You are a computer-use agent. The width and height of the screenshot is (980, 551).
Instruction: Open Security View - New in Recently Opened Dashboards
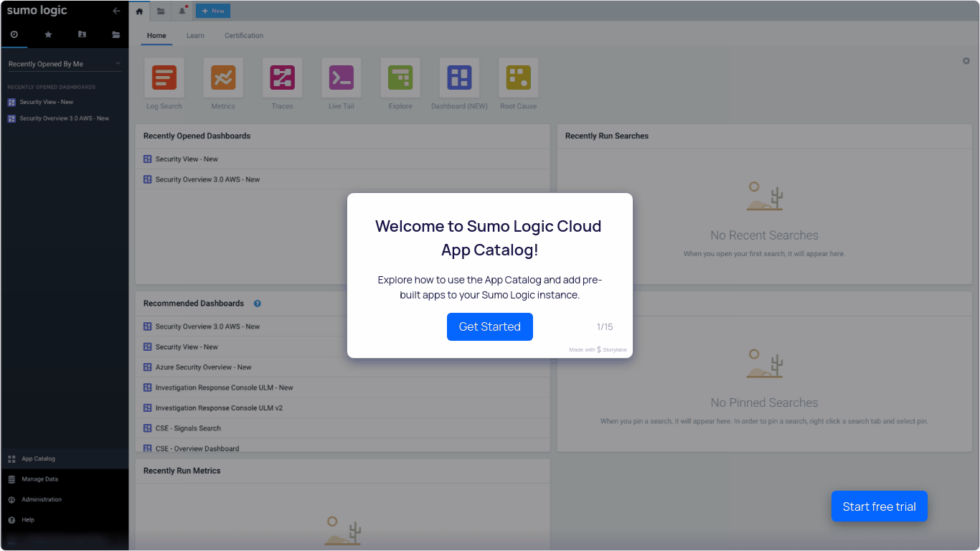343,159
